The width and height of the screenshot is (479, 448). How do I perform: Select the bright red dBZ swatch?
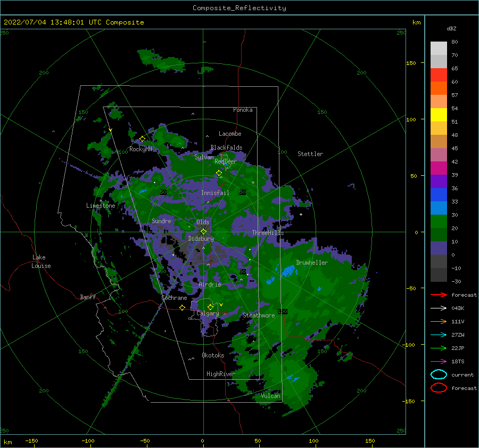point(439,75)
